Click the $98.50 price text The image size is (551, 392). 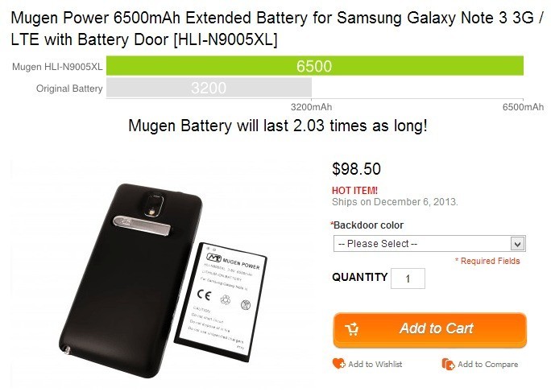(356, 169)
